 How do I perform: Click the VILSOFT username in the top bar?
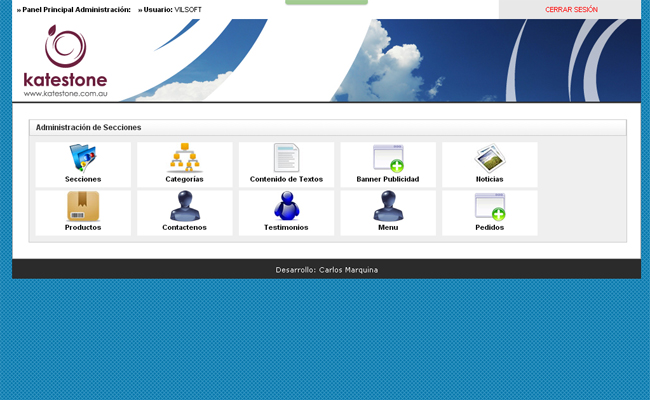pyautogui.click(x=187, y=9)
